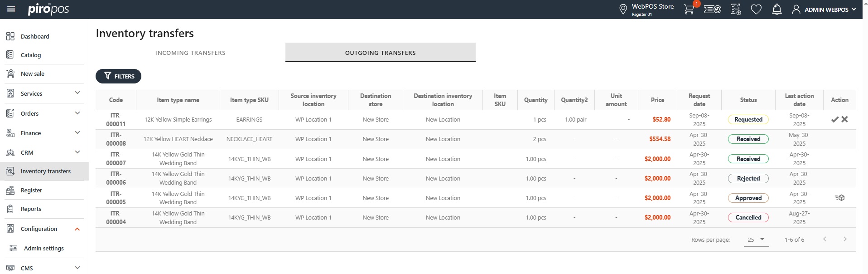Image resolution: width=868 pixels, height=274 pixels.
Task: Open the Rows per page dropdown
Action: pos(756,240)
